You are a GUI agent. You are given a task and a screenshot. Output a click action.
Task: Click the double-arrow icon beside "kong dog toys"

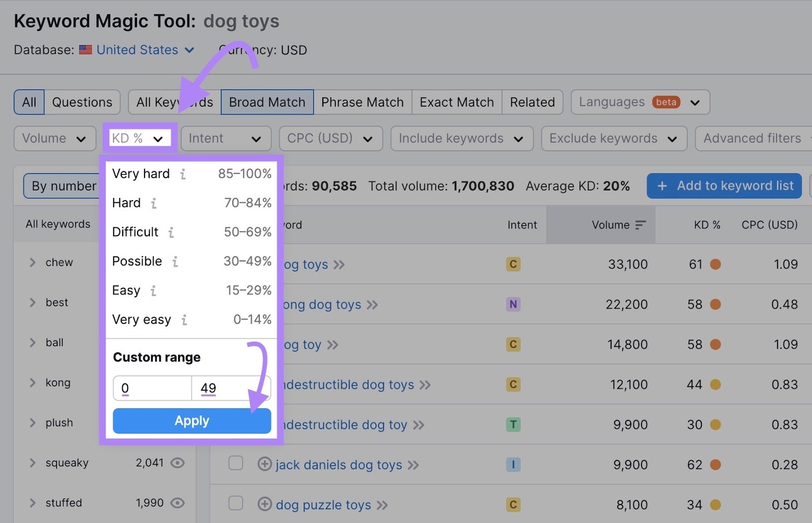click(373, 304)
